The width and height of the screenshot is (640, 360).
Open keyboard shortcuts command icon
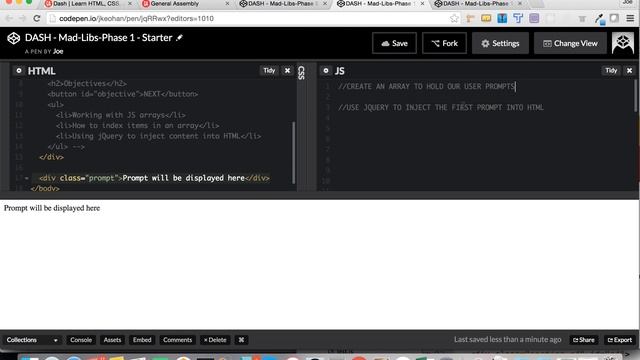click(x=241, y=340)
